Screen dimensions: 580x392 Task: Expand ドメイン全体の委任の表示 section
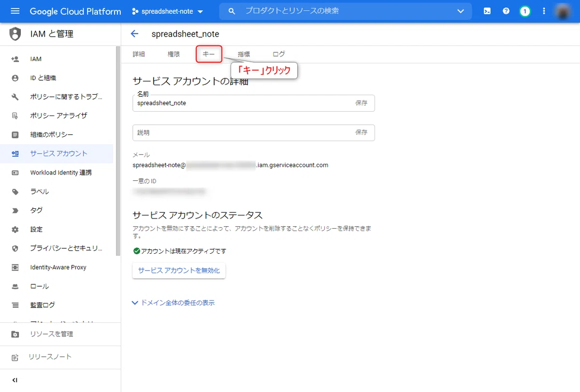click(174, 303)
